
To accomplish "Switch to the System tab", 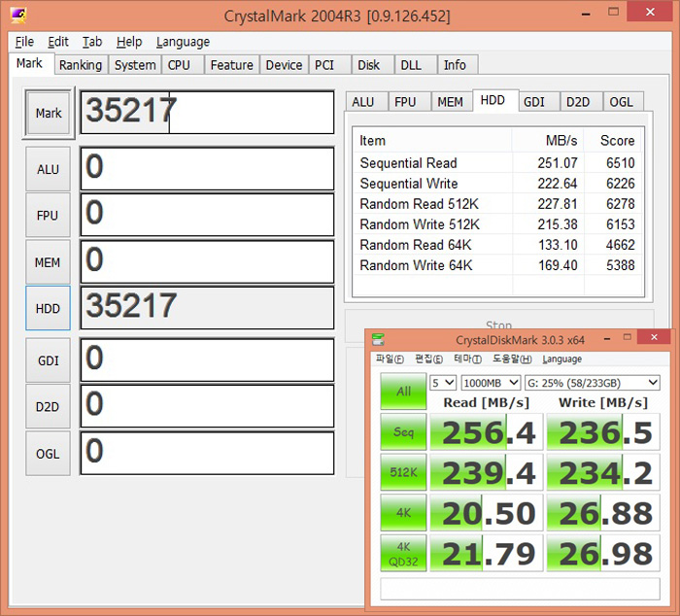I will point(135,65).
